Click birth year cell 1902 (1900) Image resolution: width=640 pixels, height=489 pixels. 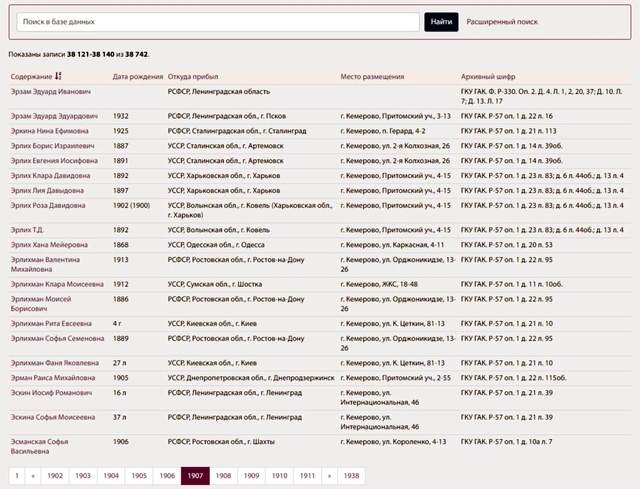pos(131,205)
